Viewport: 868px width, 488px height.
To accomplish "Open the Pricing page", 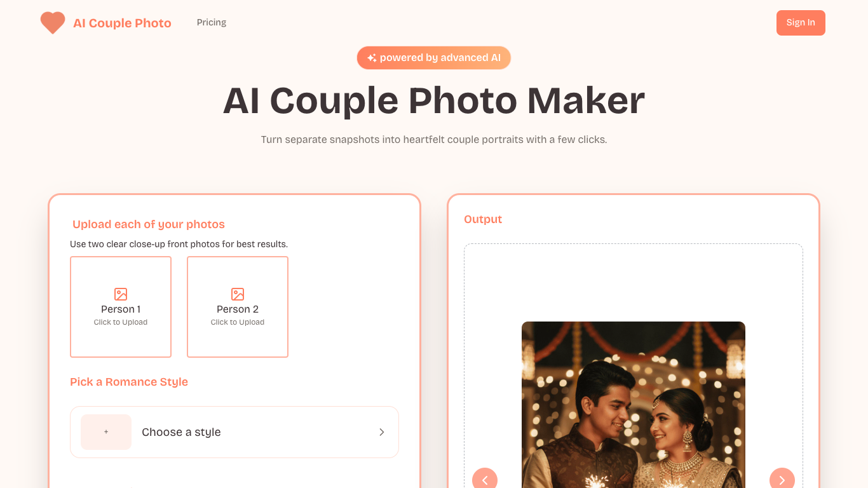I will coord(212,22).
